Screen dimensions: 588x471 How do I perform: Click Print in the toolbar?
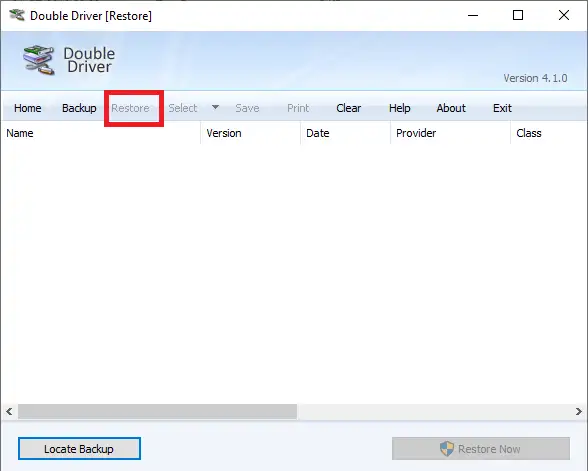tap(298, 108)
